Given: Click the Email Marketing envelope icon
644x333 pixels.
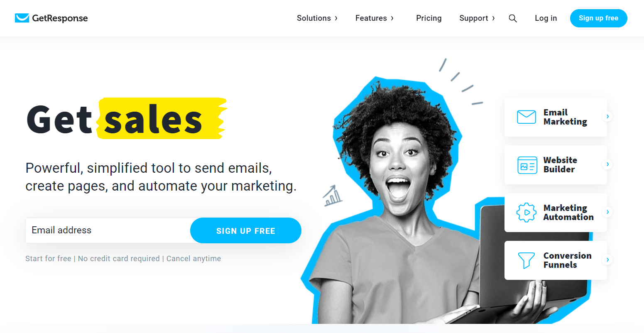Looking at the screenshot, I should click(526, 117).
